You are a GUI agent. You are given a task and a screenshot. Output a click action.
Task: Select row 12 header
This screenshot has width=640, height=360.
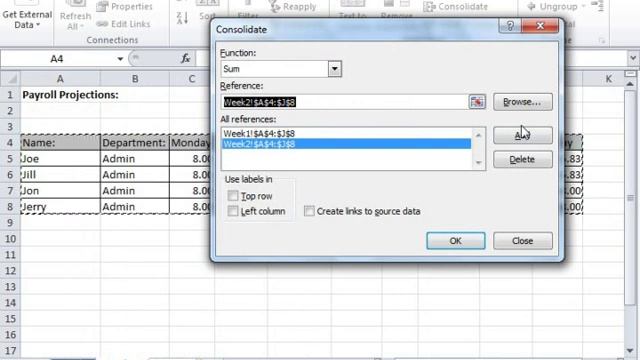[10, 271]
